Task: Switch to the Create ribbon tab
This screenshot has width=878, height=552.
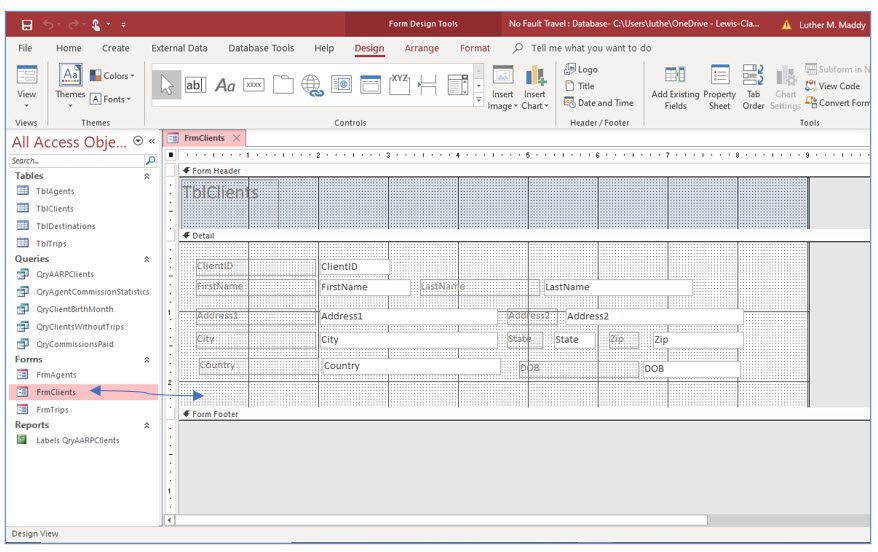Action: 115,48
